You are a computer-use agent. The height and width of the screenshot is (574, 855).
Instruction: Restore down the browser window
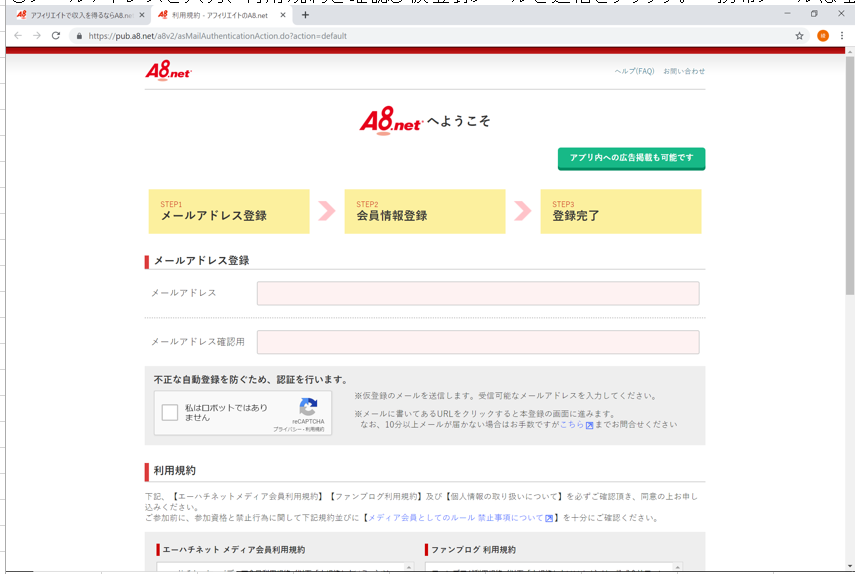pyautogui.click(x=814, y=14)
